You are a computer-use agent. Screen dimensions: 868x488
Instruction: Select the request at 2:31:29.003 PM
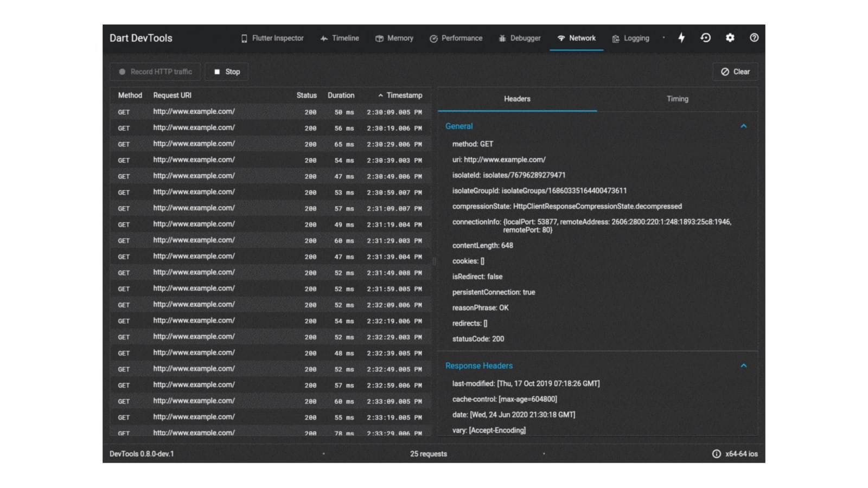click(271, 241)
